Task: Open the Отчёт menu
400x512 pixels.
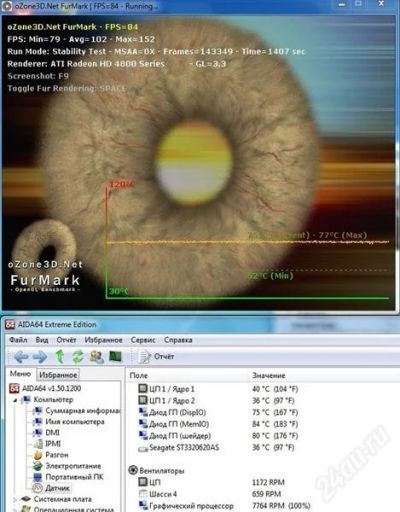Action: (x=66, y=340)
